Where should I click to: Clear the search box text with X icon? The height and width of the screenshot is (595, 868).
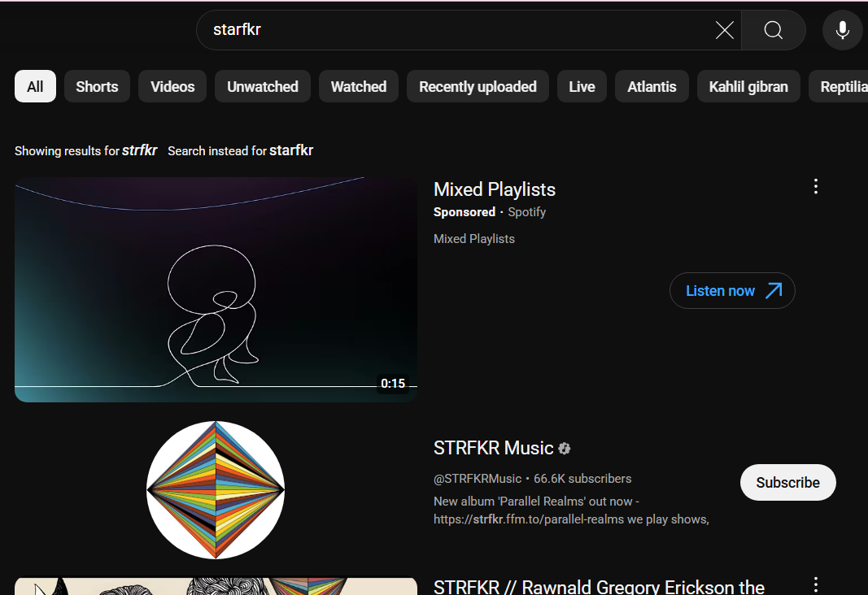click(724, 31)
